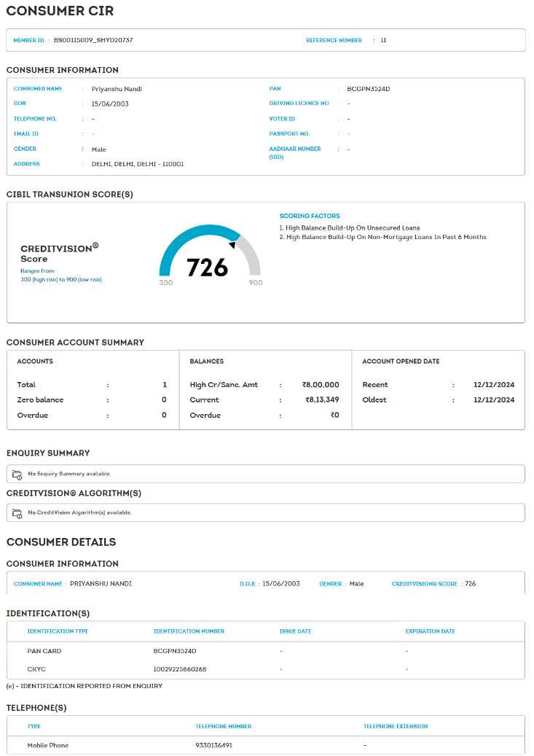Screen dimensions: 534x756
Task: Click the ISSUE DATE column header
Action: (x=296, y=631)
